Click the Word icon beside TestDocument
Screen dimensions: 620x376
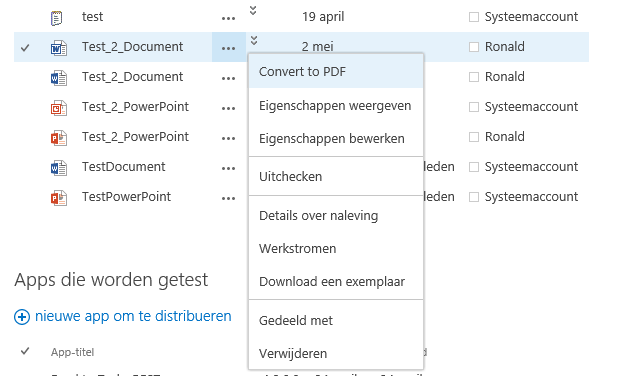(x=59, y=168)
